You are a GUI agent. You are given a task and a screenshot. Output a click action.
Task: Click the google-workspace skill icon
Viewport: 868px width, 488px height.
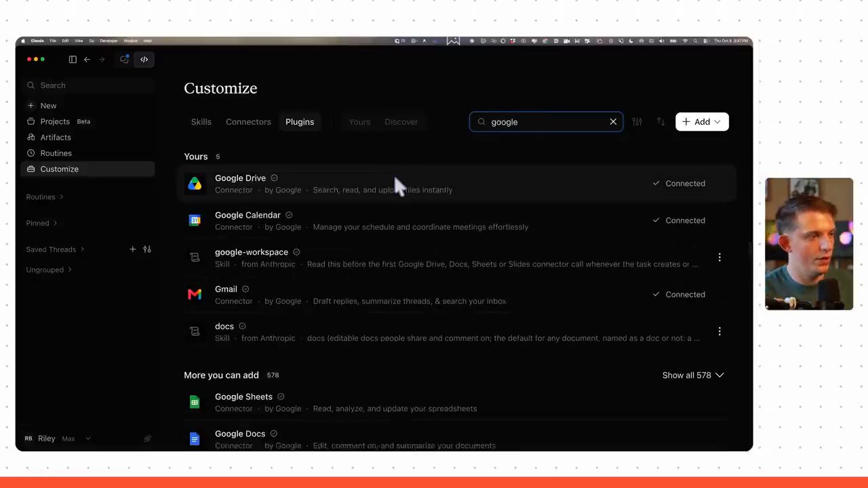tap(195, 258)
